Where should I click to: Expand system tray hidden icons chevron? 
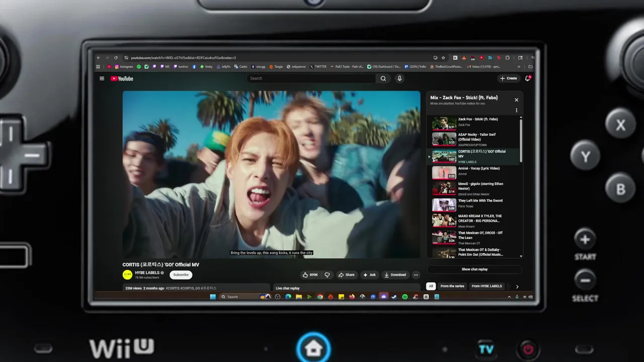click(x=509, y=297)
